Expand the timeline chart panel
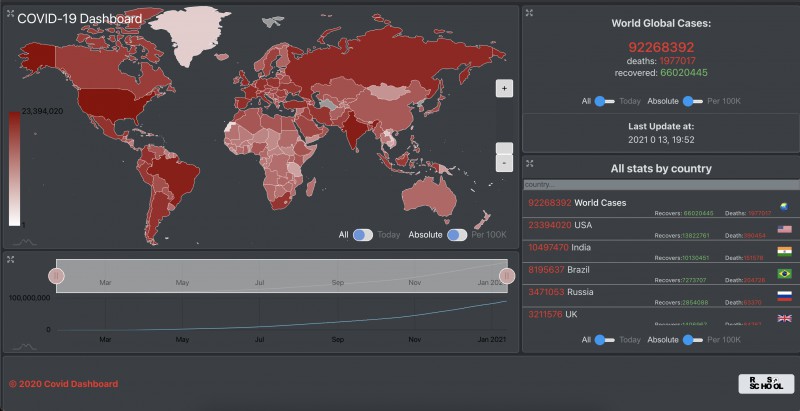The image size is (800, 411). tap(10, 260)
